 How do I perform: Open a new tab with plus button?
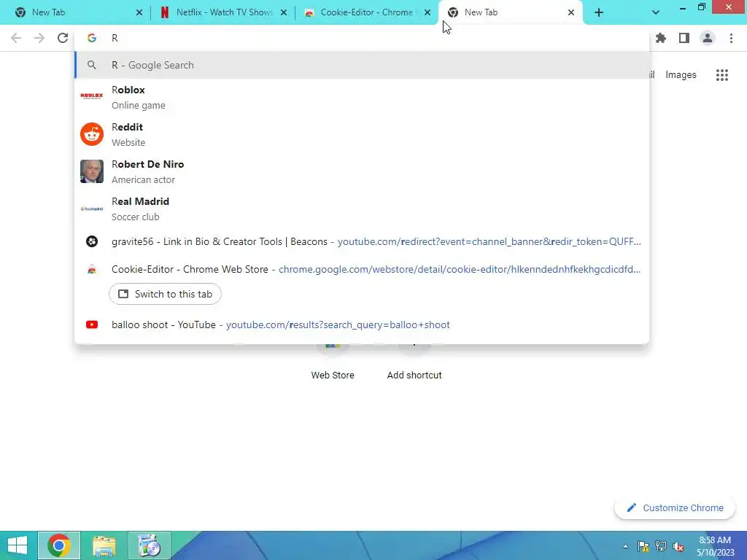[599, 13]
